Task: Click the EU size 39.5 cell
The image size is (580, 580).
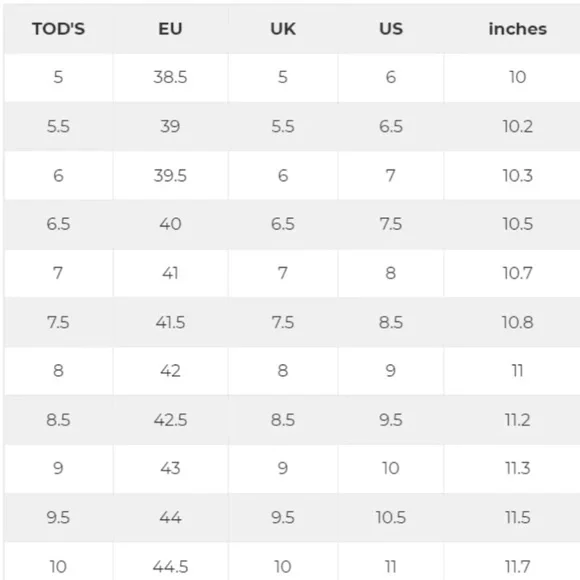Action: click(x=170, y=175)
